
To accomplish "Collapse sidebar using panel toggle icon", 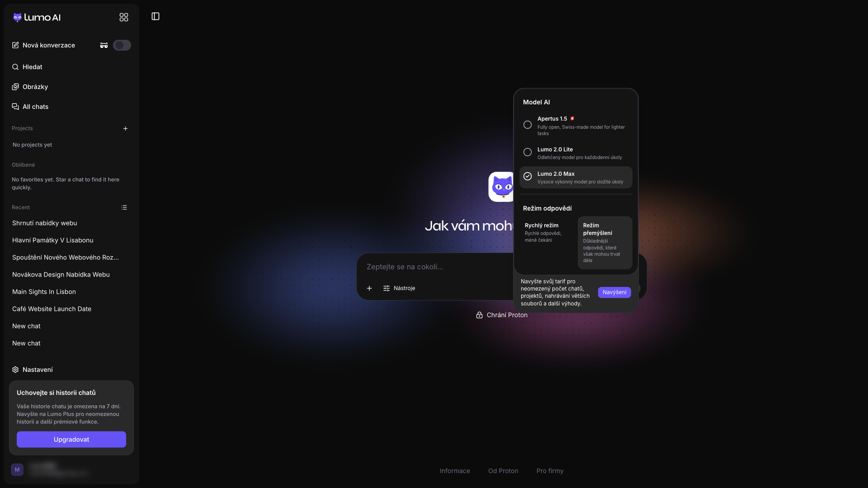I will (x=156, y=16).
